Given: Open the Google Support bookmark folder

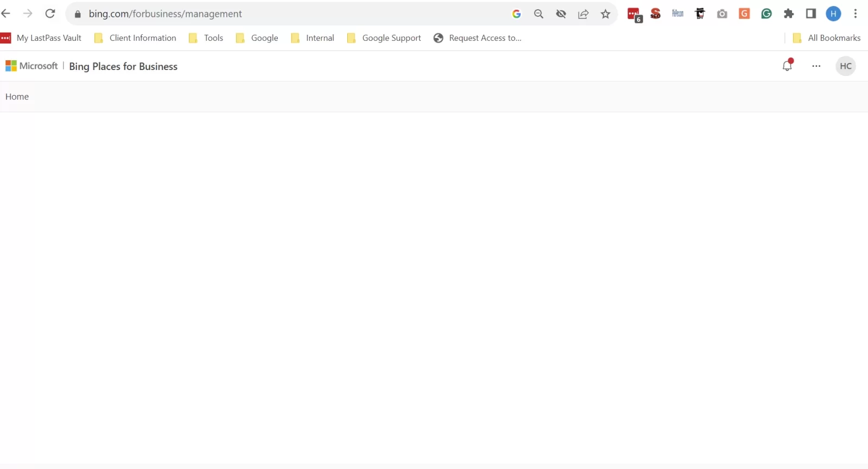Looking at the screenshot, I should point(384,38).
